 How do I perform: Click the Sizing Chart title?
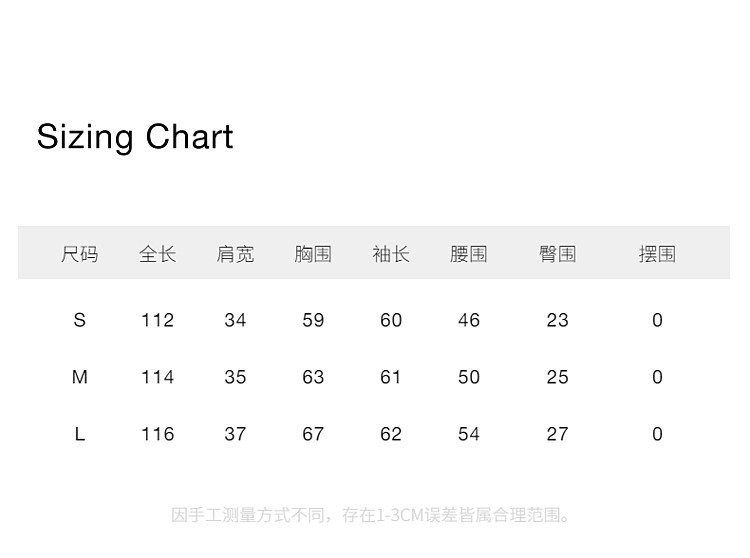pos(135,137)
